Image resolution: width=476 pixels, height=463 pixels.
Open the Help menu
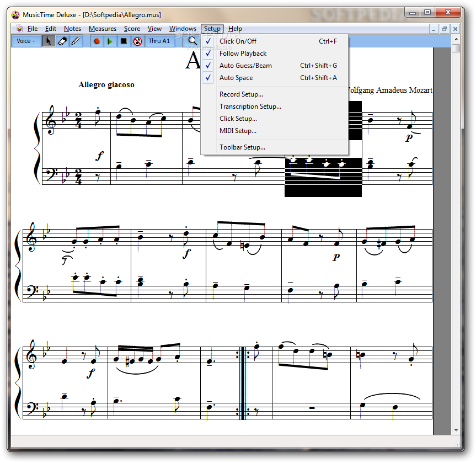(x=235, y=29)
